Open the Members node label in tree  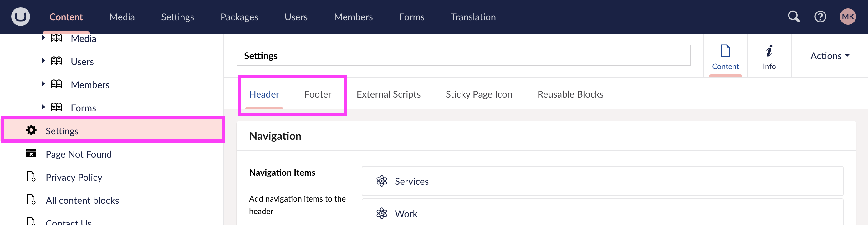(90, 85)
